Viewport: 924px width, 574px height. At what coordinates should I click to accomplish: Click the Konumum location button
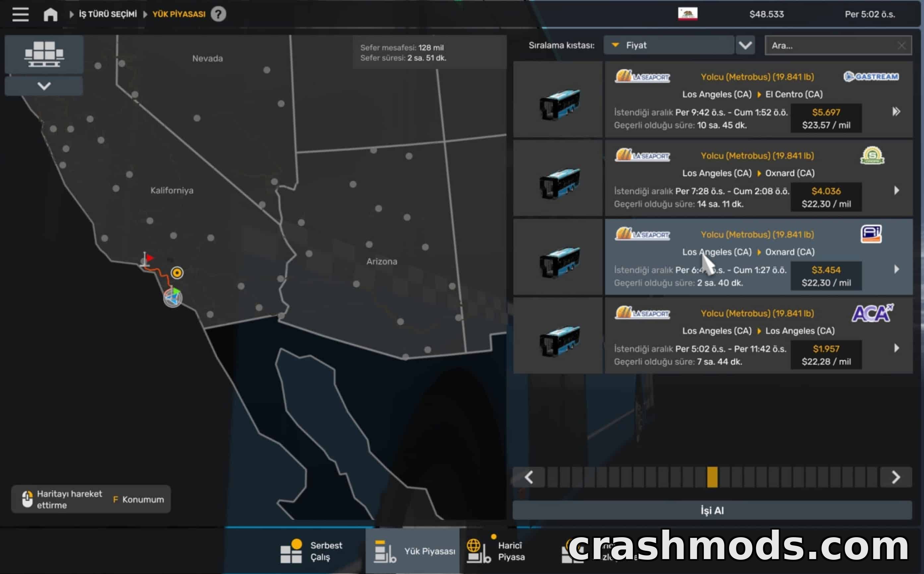[139, 499]
